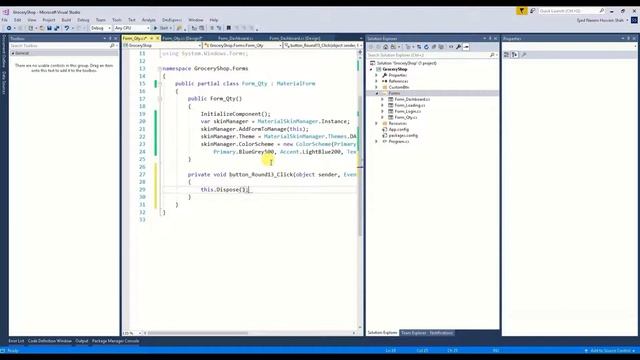Collapse the General group in Toolbox
The height and width of the screenshot is (360, 640).
(x=13, y=53)
